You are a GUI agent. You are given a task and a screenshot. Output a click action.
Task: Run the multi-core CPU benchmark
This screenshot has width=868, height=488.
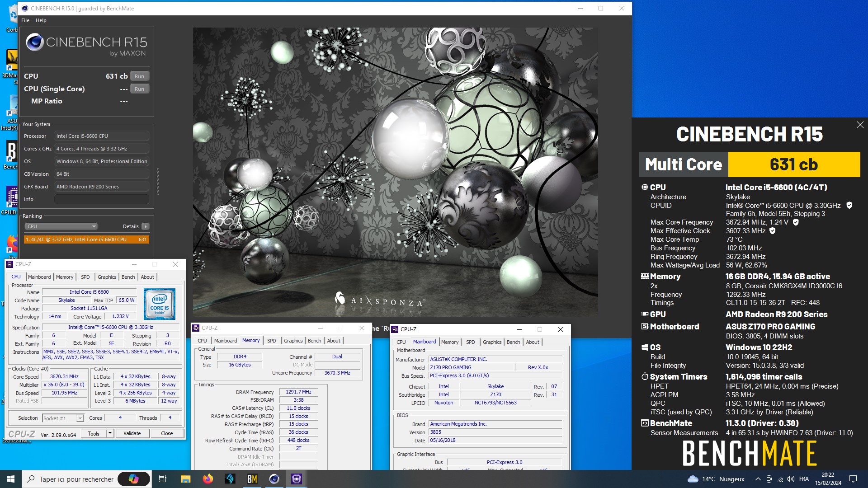139,76
